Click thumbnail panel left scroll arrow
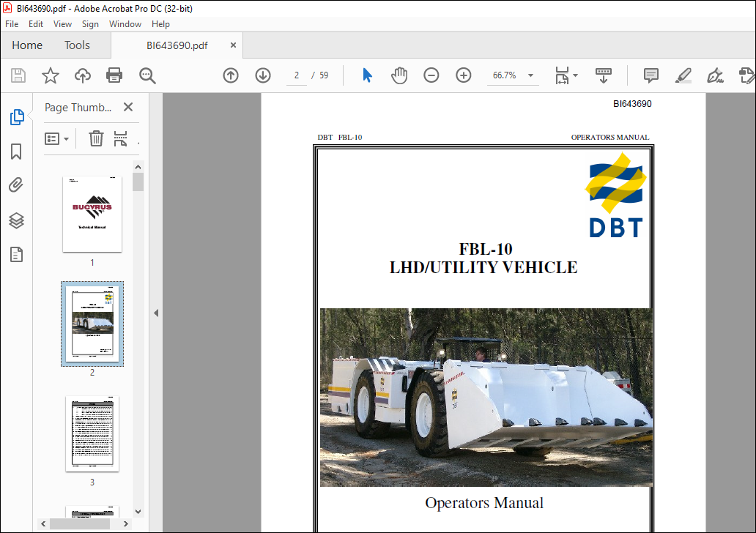756x533 pixels. (43, 523)
